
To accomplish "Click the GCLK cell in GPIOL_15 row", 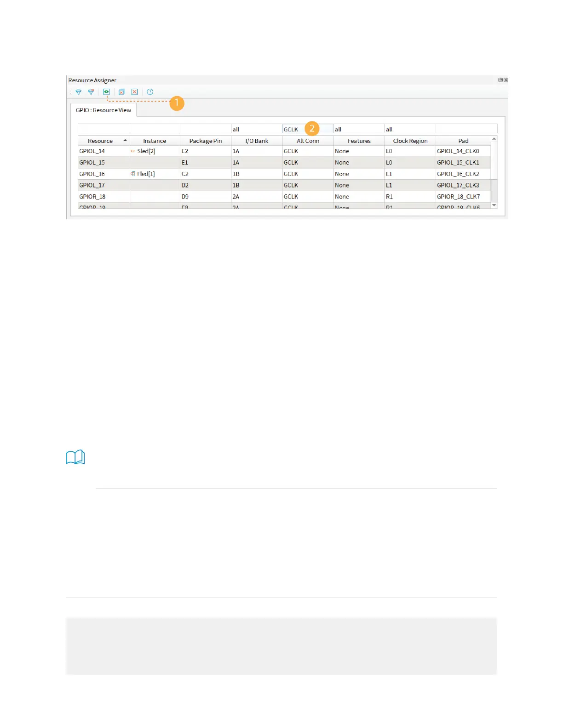I will click(308, 163).
